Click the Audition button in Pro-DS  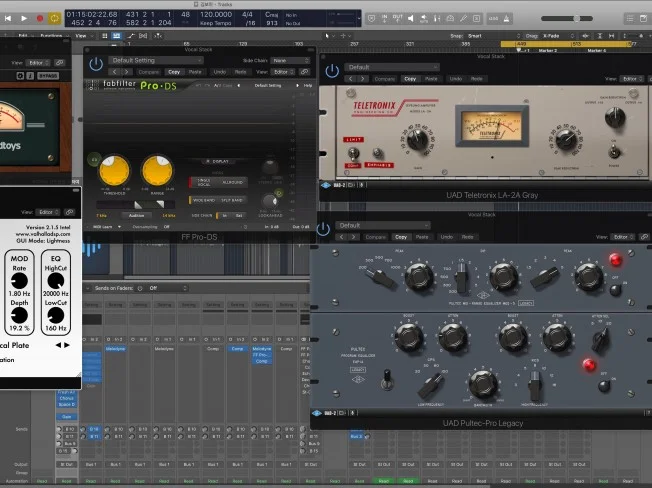136,215
